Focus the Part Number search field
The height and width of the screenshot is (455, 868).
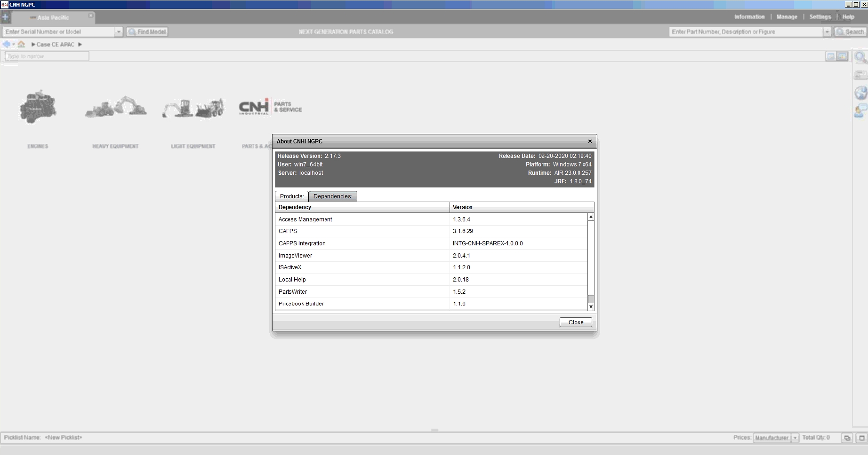[746, 32]
